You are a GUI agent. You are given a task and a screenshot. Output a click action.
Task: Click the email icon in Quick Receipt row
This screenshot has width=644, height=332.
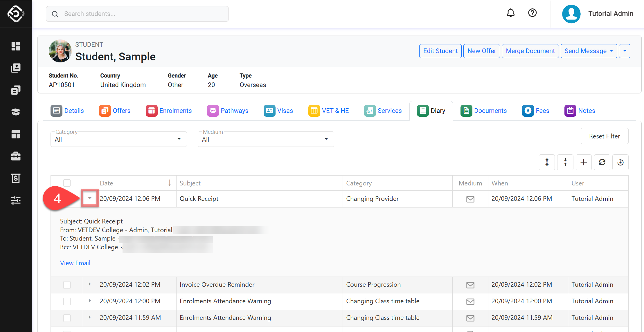[x=470, y=199]
